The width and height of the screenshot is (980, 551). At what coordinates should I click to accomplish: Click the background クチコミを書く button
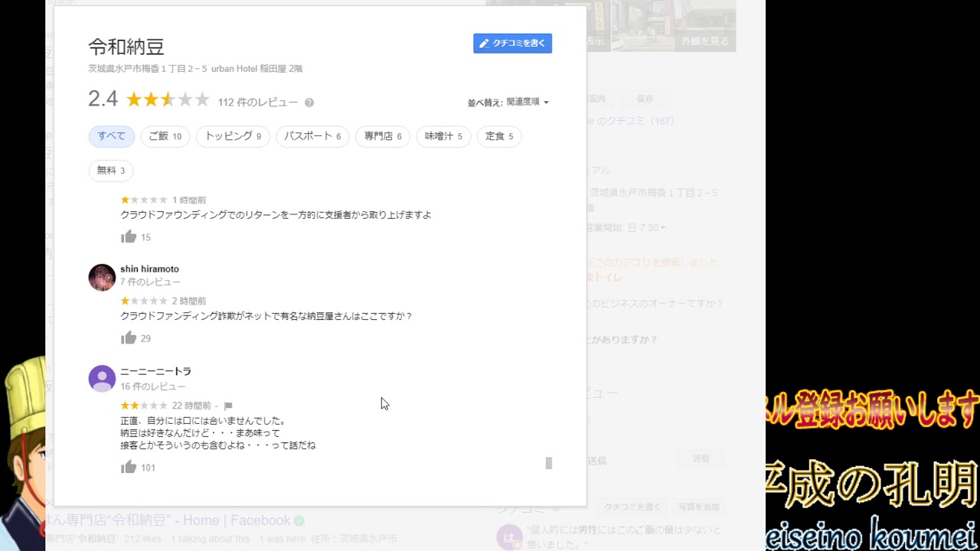point(632,507)
